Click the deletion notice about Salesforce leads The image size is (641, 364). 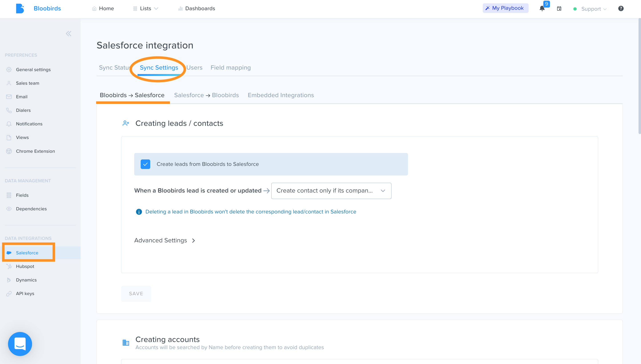[251, 212]
